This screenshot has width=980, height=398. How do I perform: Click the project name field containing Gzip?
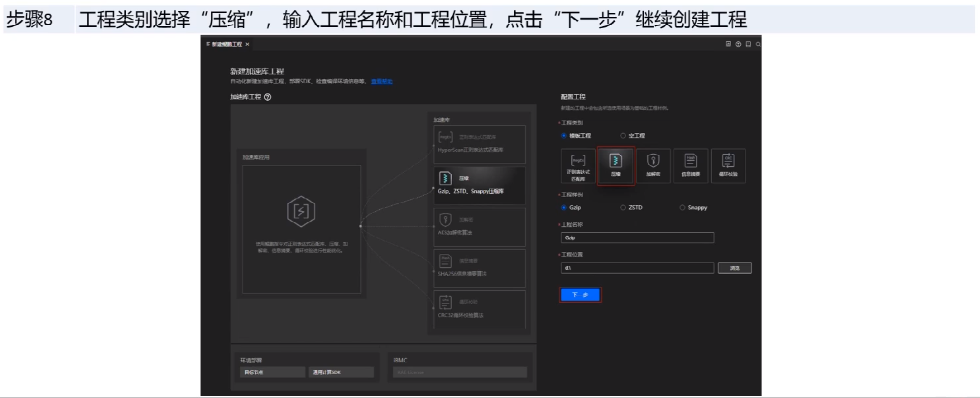click(638, 237)
